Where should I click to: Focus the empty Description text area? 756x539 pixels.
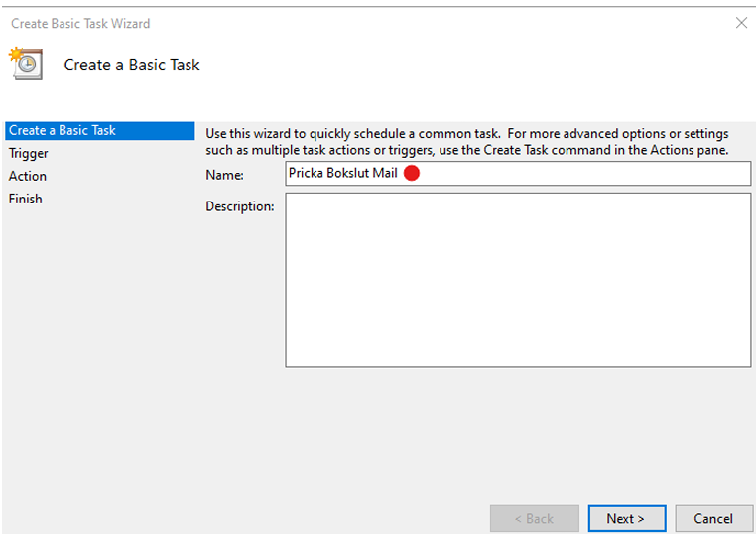518,280
